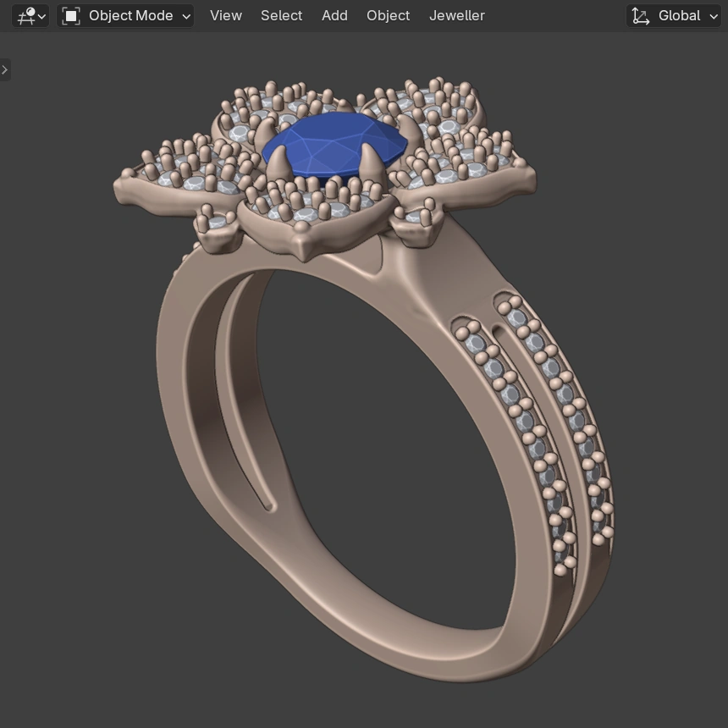Open the Global transform orientation dropdown

[x=674, y=16]
